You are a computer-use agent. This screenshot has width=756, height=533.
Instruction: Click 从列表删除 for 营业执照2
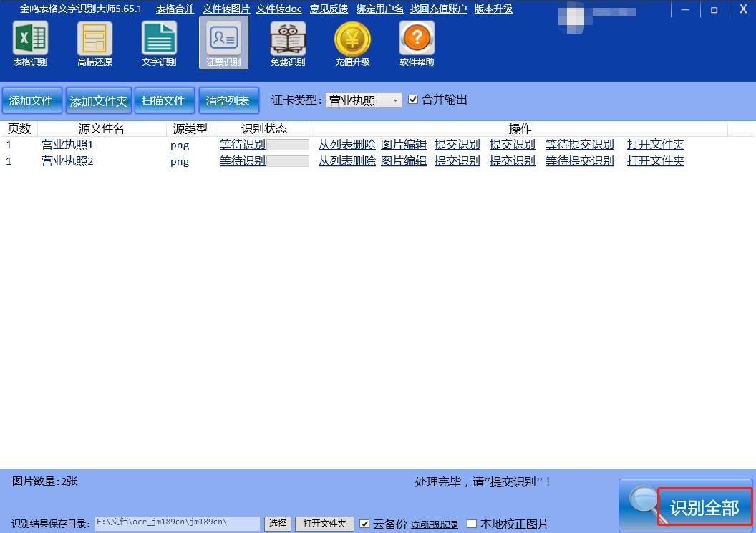[347, 160]
